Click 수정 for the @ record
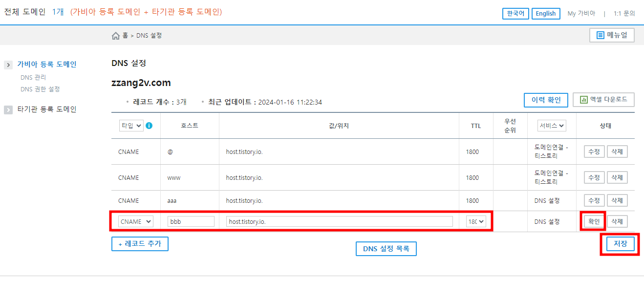Screen dimensions: 644x282 click(x=594, y=152)
